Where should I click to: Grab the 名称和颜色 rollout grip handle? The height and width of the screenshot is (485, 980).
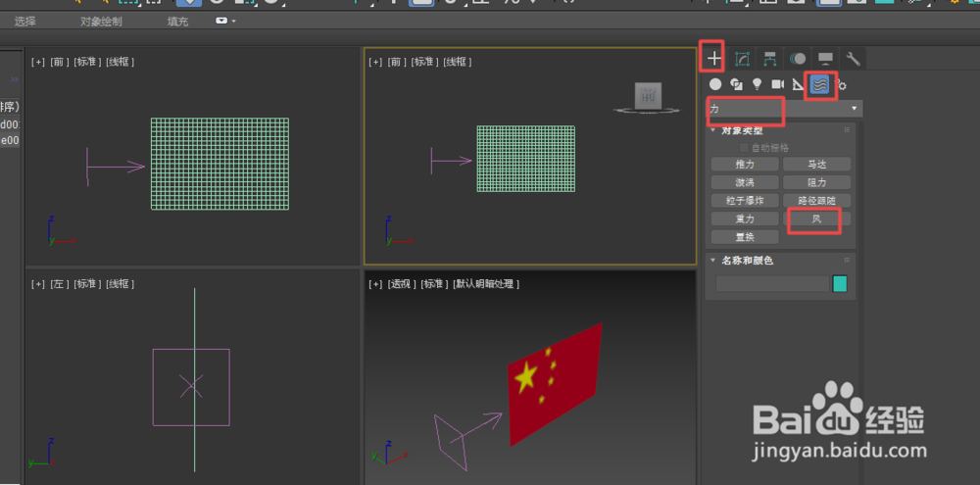click(x=847, y=260)
